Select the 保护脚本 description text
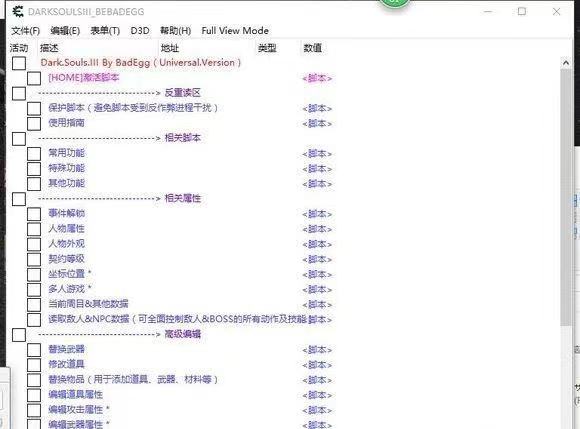The width and height of the screenshot is (580, 429). click(x=133, y=108)
